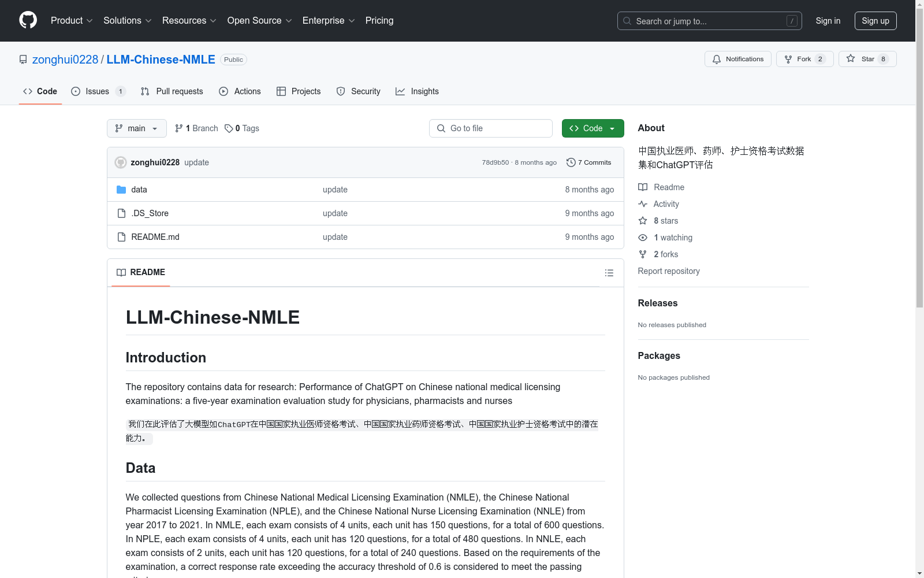Open commit hash 78d9b50
The image size is (924, 578).
pyautogui.click(x=495, y=162)
